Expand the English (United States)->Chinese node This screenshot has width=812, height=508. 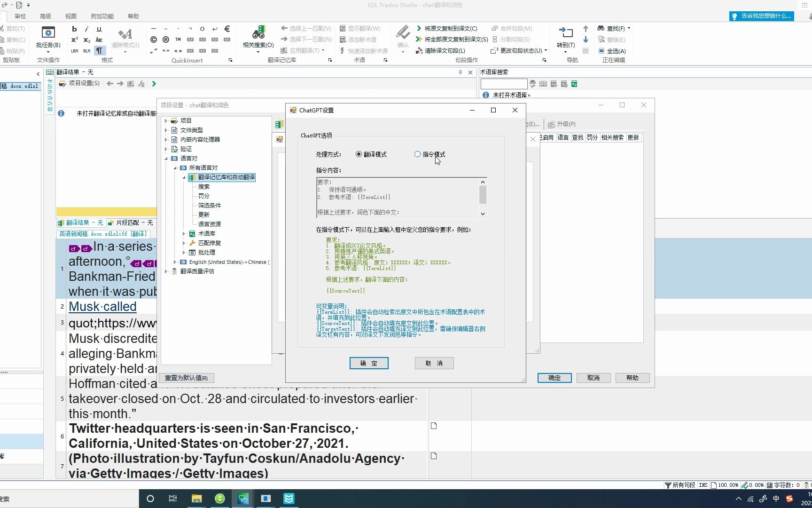175,262
